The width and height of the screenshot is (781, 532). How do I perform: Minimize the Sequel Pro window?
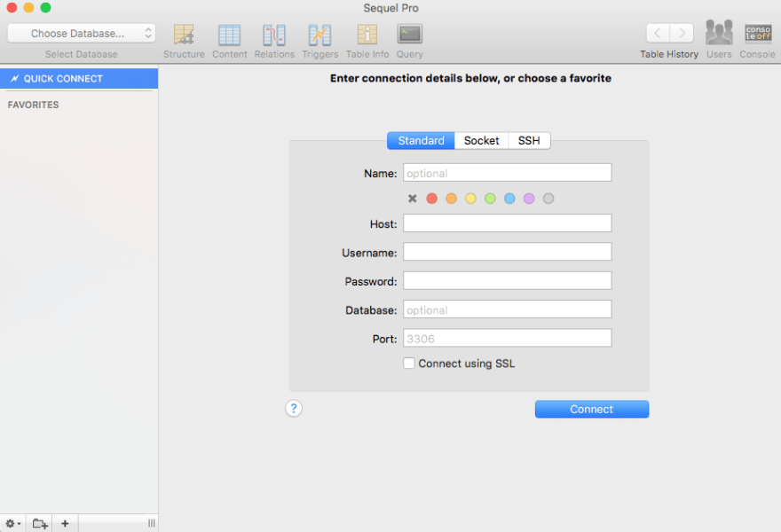28,7
